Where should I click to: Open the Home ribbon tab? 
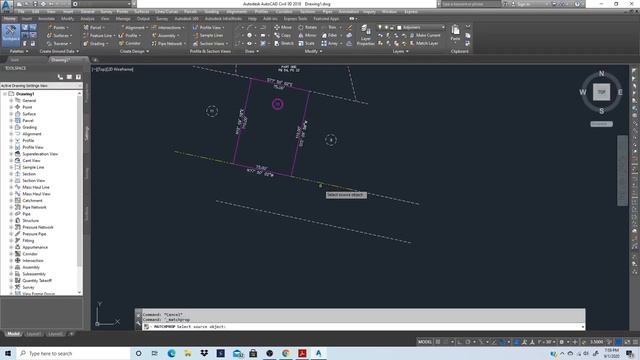tap(9, 19)
